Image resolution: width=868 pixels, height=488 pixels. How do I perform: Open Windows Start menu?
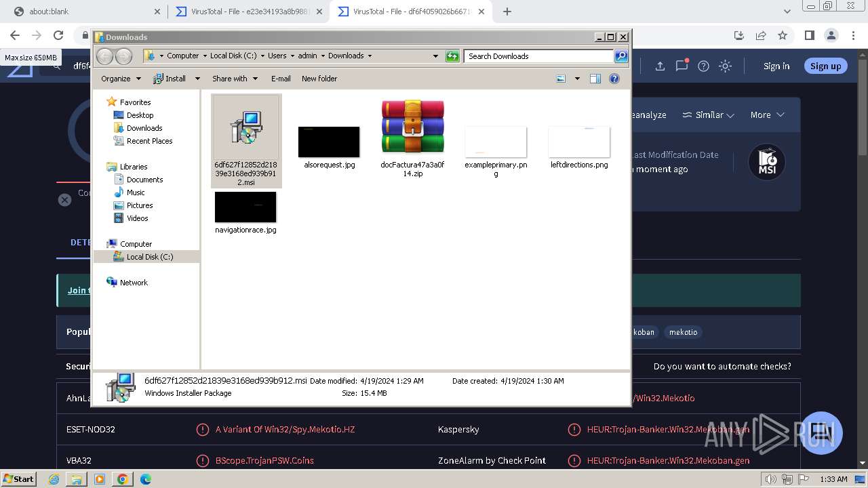click(19, 479)
